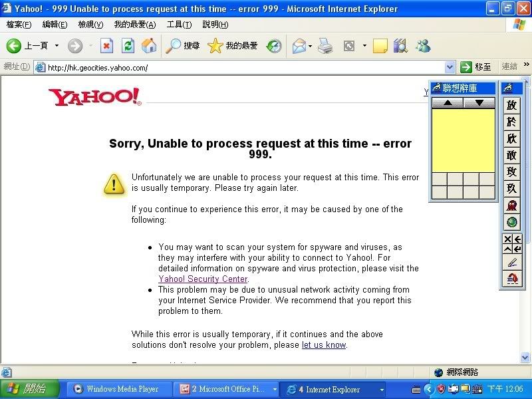Click the red arrow keyboard icon in IME bar
532x399 pixels.
coord(512,279)
